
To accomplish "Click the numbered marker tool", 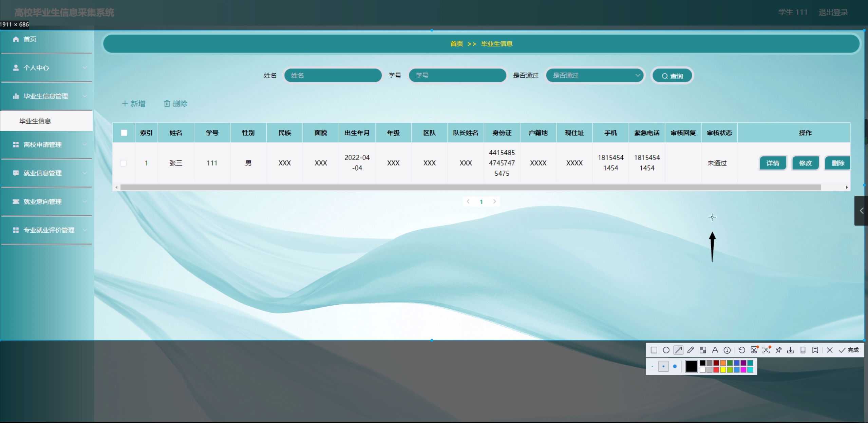I will pos(727,350).
